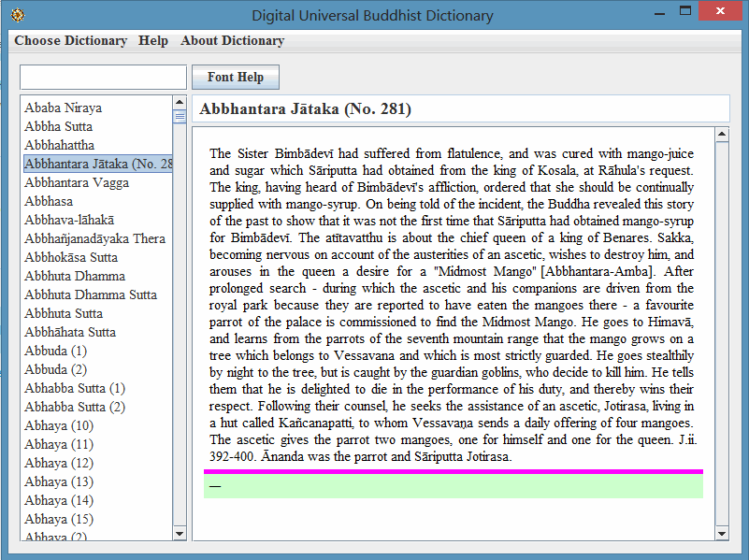Click the word list scroll down arrow

tap(180, 534)
